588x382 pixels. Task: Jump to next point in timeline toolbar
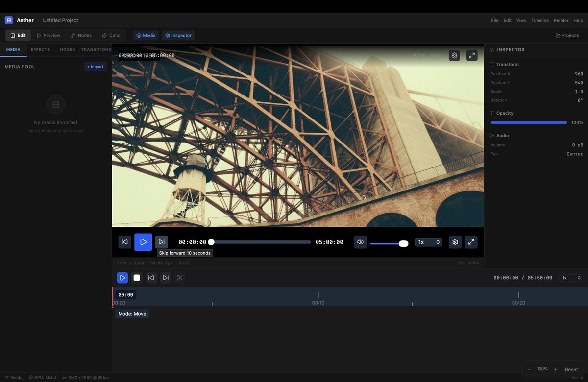coord(166,278)
